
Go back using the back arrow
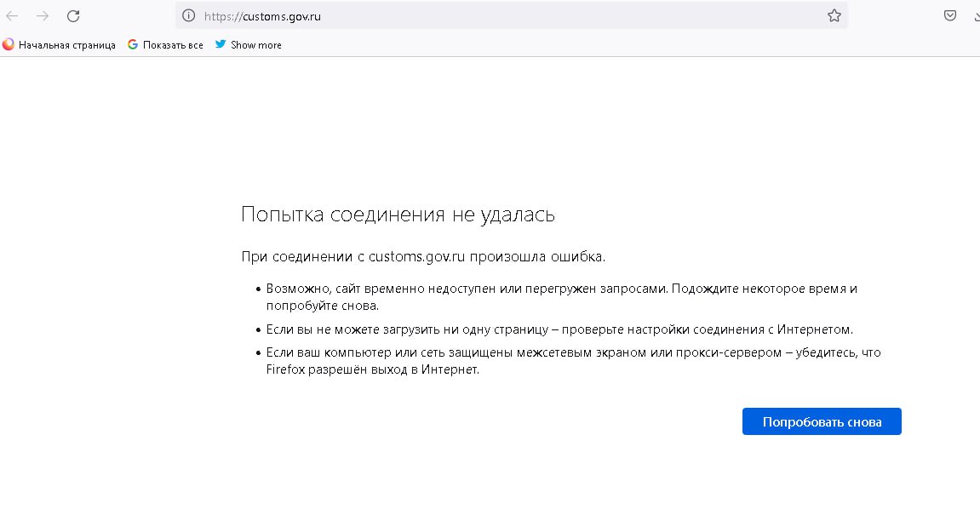[x=12, y=15]
